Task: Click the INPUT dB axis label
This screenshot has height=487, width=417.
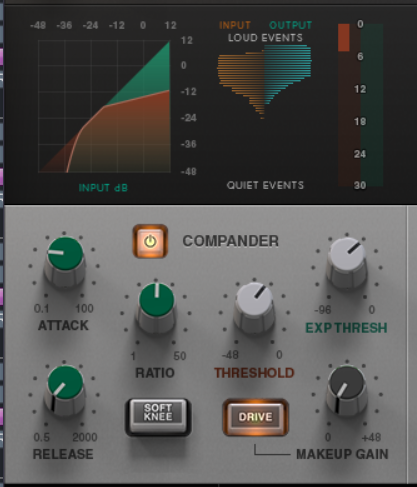Action: coord(103,188)
